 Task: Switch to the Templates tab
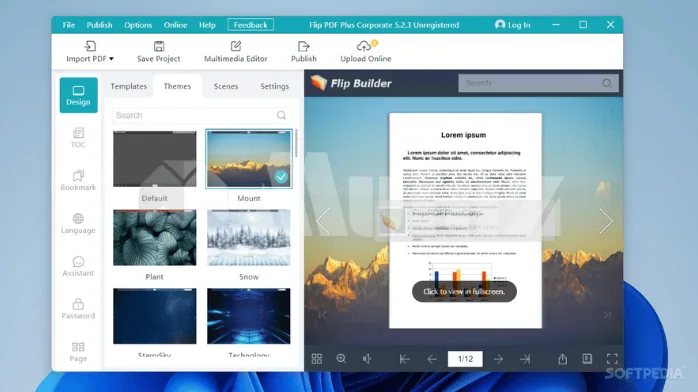click(x=129, y=86)
